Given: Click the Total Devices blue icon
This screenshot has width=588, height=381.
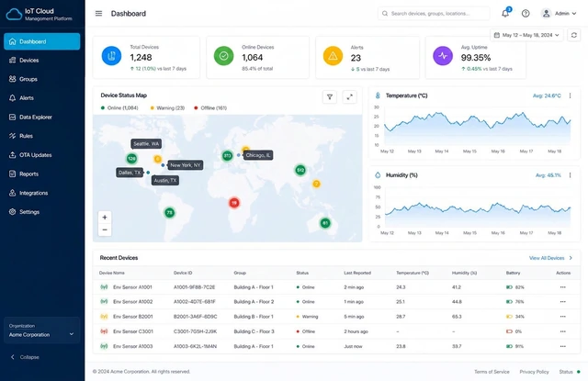Looking at the screenshot, I should point(111,56).
